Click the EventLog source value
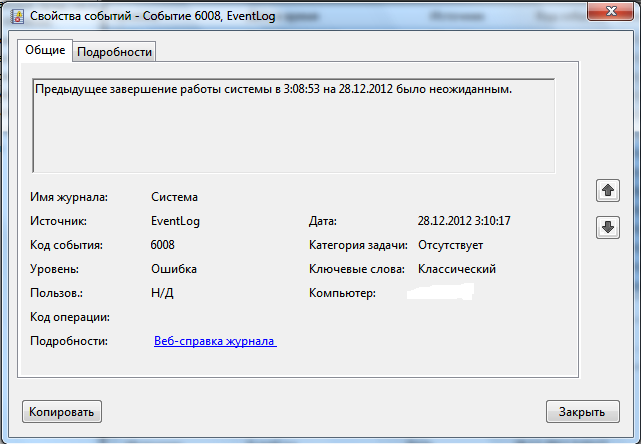Screen dimensions: 641x444 point(175,221)
